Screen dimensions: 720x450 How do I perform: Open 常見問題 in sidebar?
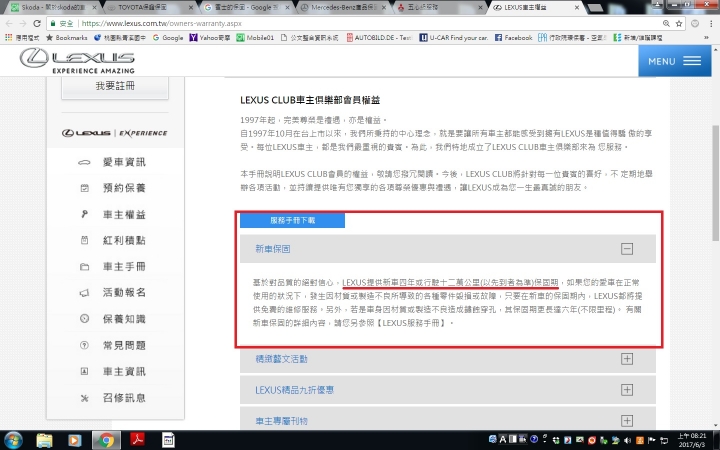point(124,345)
